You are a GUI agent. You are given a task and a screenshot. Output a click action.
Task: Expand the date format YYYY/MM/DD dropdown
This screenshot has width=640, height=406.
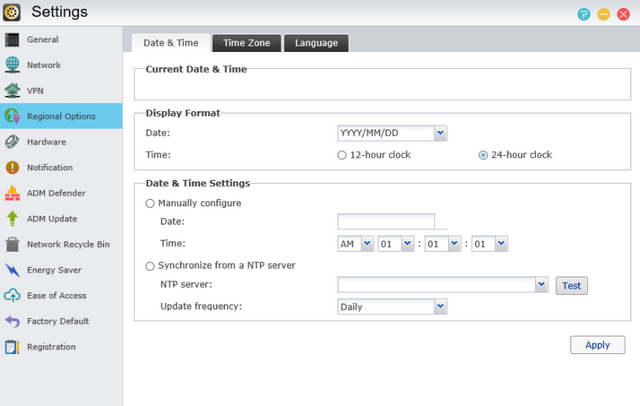point(441,133)
